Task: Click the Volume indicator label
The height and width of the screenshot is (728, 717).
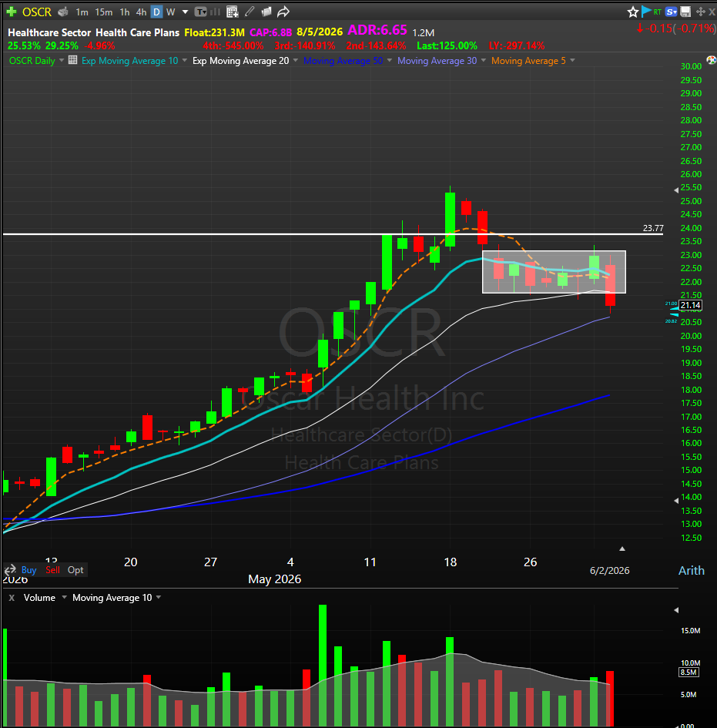Action: tap(39, 598)
